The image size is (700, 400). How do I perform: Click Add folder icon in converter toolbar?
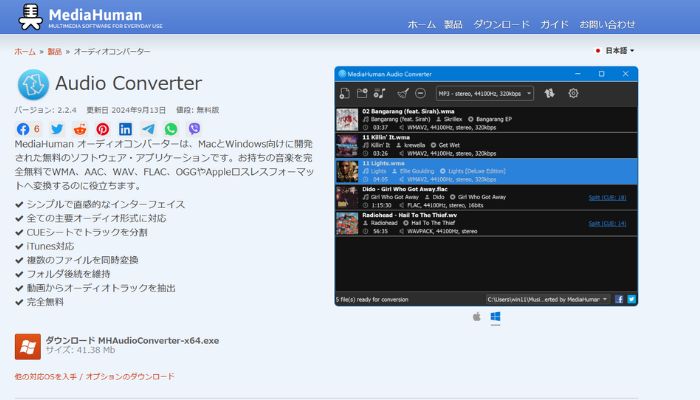(362, 93)
